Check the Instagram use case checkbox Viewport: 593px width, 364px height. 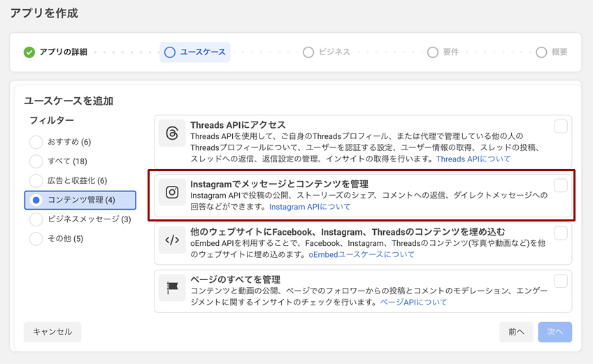point(561,185)
